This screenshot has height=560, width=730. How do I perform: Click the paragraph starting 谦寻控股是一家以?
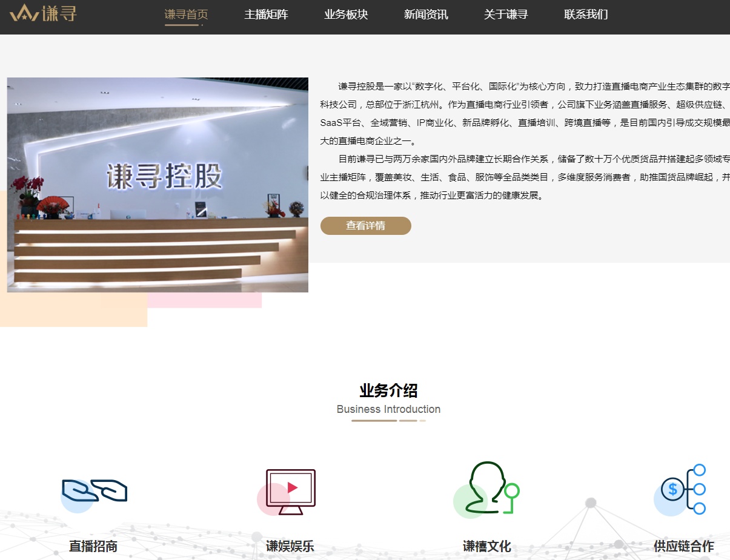[x=525, y=114]
